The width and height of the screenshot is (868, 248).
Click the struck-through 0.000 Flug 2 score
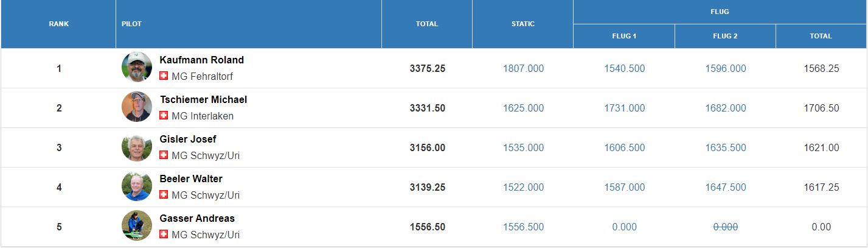(x=726, y=227)
